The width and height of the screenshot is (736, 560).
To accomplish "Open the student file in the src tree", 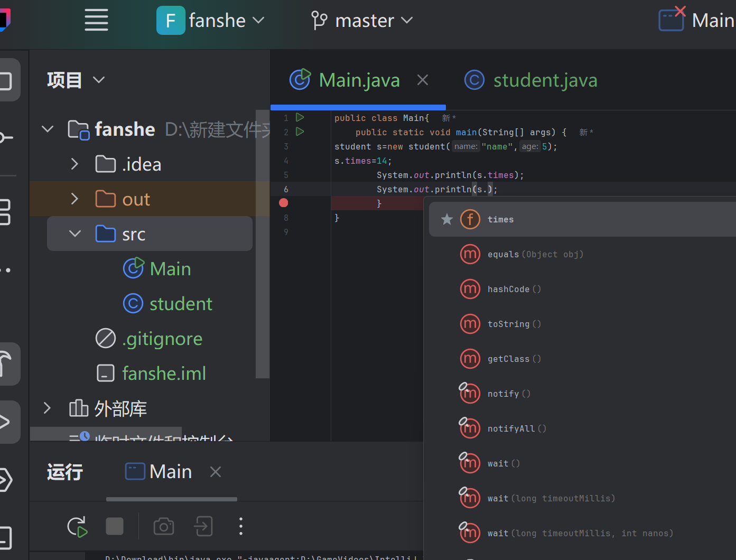I will [x=181, y=303].
